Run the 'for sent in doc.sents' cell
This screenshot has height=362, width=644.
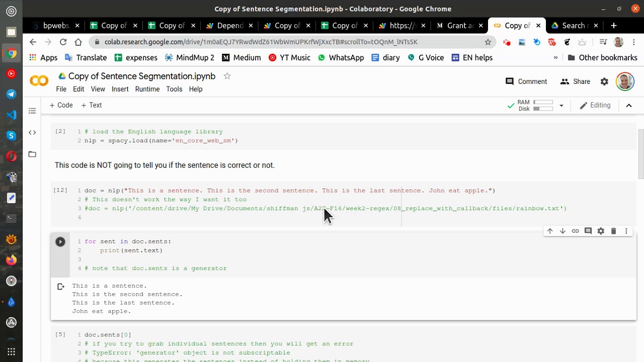[60, 242]
